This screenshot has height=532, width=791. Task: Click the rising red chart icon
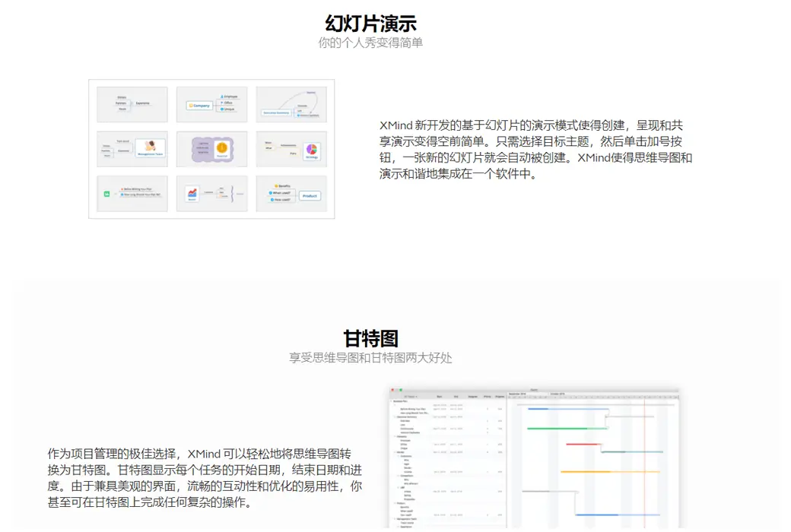point(192,193)
